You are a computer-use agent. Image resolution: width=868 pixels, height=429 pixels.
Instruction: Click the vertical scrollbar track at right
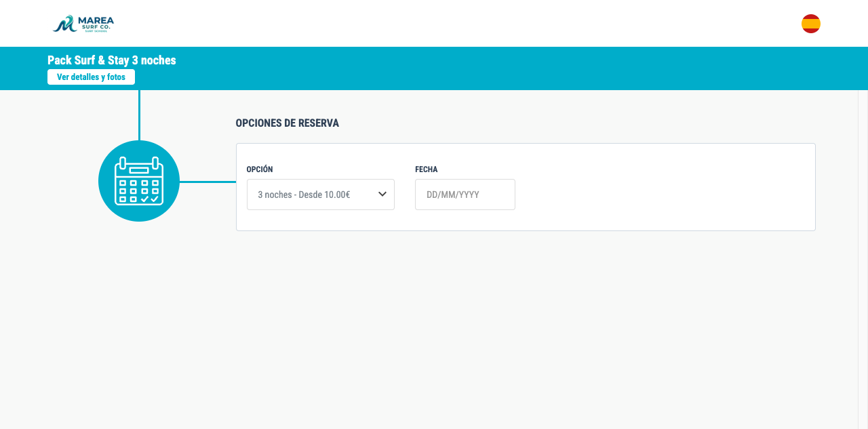click(863, 260)
